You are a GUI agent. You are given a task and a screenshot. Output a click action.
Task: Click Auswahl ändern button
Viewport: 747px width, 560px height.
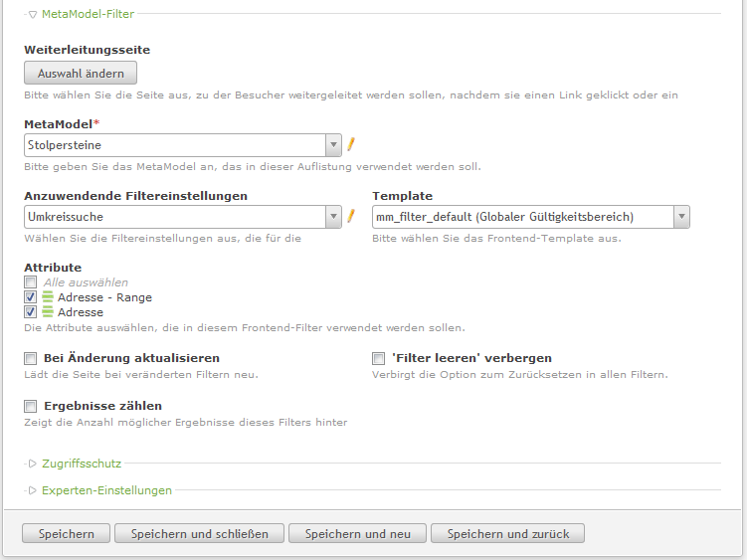[x=81, y=74]
